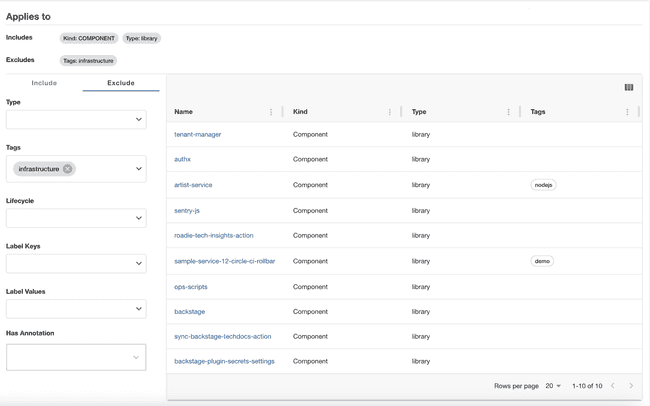Open the Kind column menu

coord(390,112)
